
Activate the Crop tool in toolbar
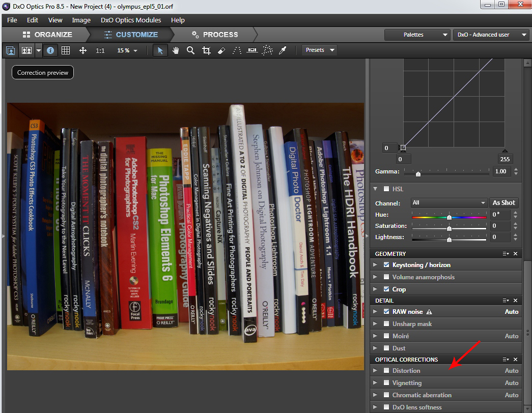click(x=206, y=50)
